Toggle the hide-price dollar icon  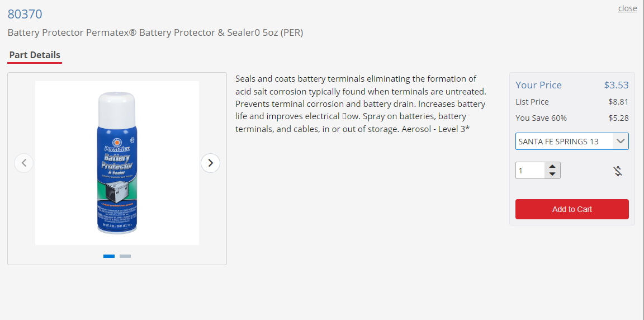pos(618,171)
